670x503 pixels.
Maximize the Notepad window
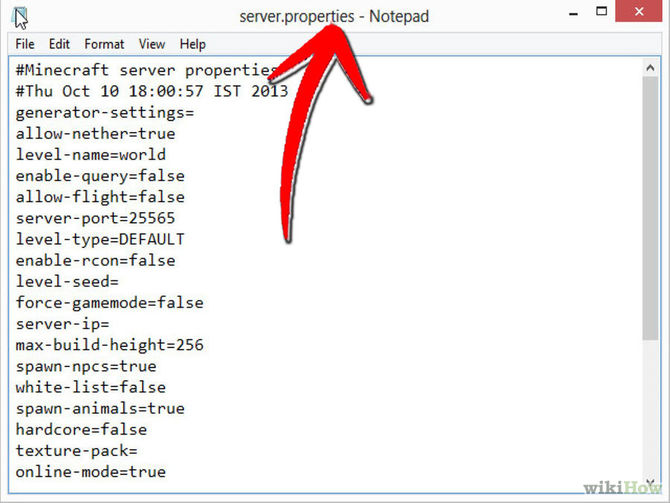601,12
